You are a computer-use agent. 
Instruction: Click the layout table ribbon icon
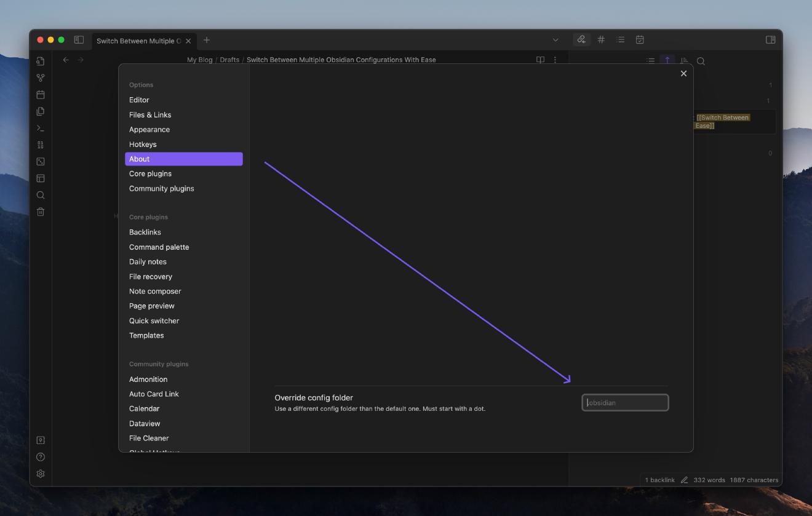coord(41,178)
